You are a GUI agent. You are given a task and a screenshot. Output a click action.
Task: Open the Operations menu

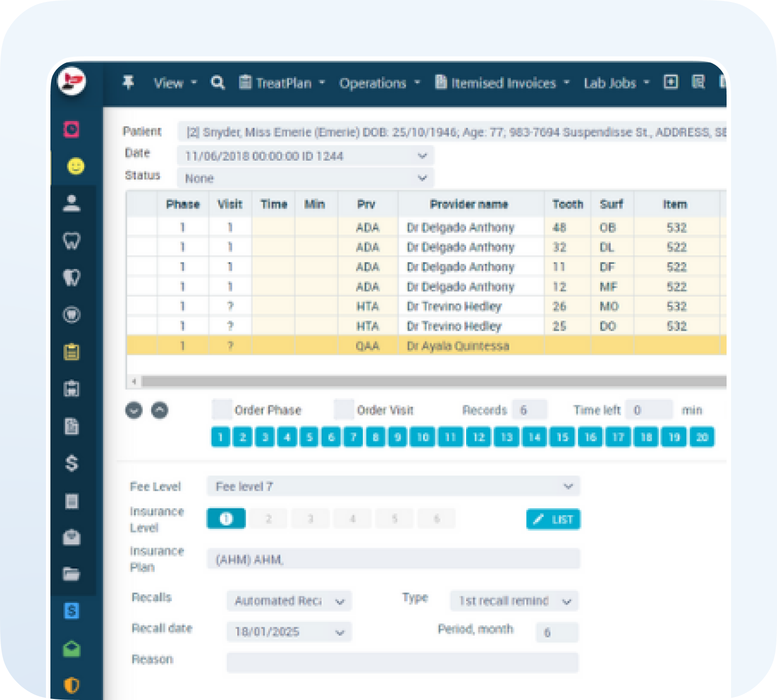point(379,83)
